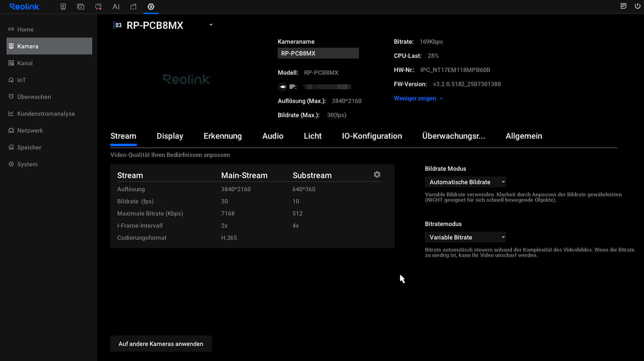Click the power icon at top right
This screenshot has height=361, width=644.
pyautogui.click(x=637, y=6)
